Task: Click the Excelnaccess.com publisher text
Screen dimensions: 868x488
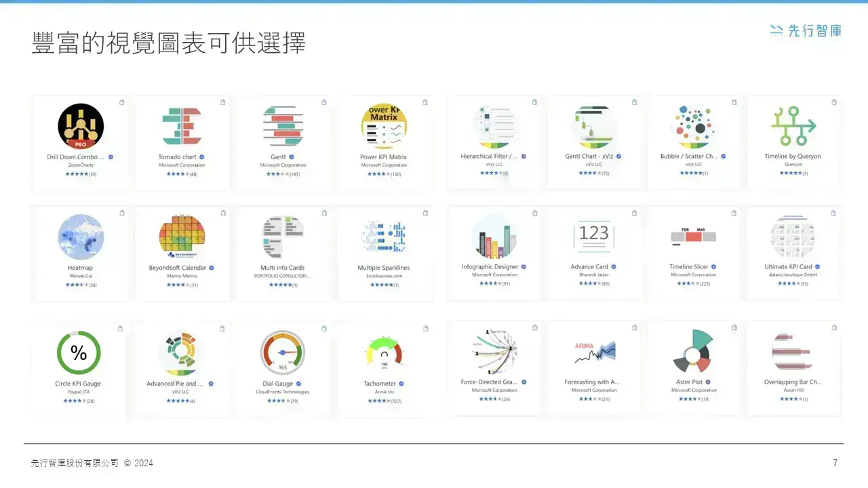Action: 384,276
